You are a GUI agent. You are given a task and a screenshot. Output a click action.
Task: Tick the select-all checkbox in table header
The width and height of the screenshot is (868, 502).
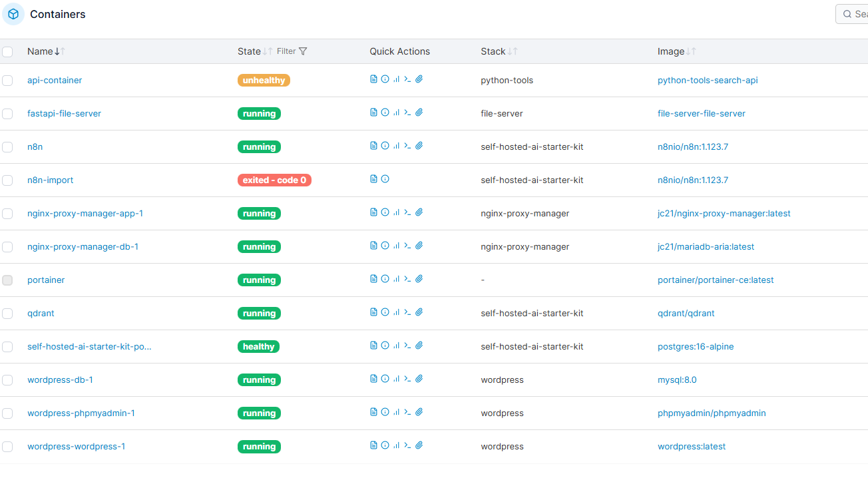(7, 51)
